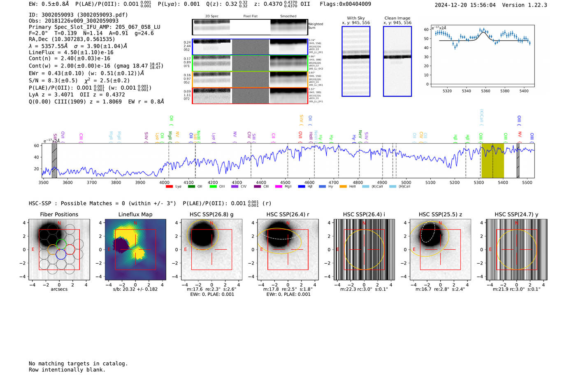Image resolution: width=576 pixels, height=392 pixels.
Task: Click the Fiber Positions image panel
Action: coord(59,249)
